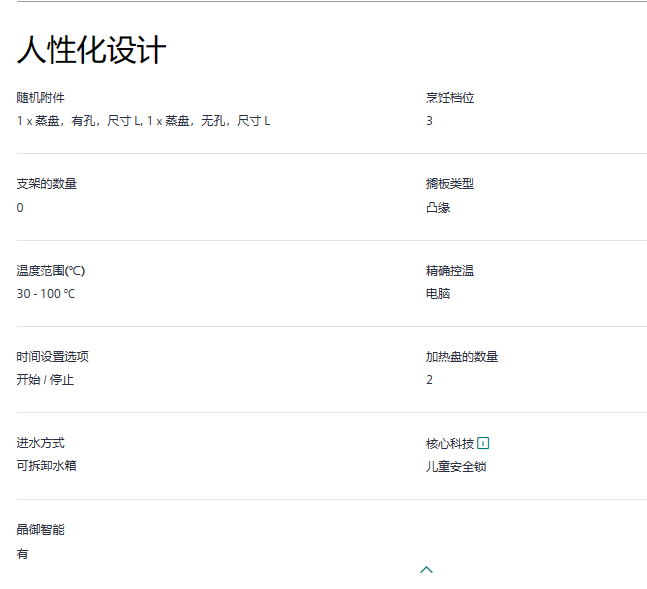
Task: Click the 烹饪档位 label
Action: (450, 98)
